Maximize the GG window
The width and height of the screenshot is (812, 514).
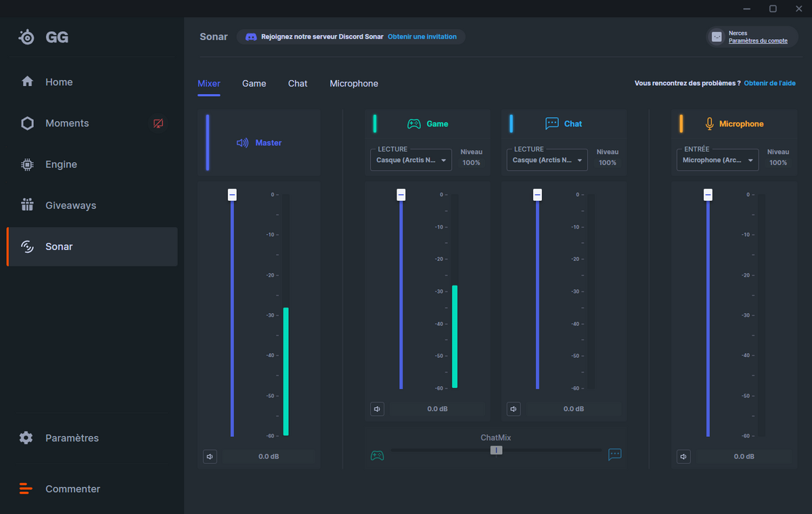(x=773, y=9)
